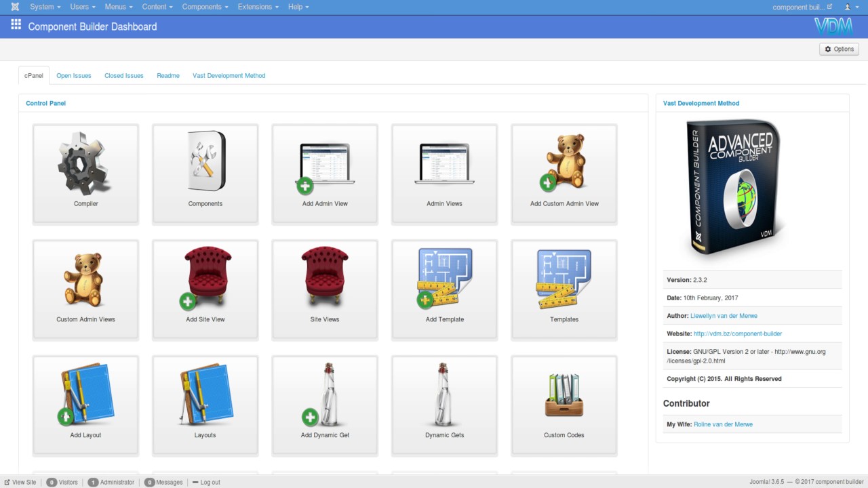Click the Add Template blueprint icon
868x488 pixels.
click(444, 279)
